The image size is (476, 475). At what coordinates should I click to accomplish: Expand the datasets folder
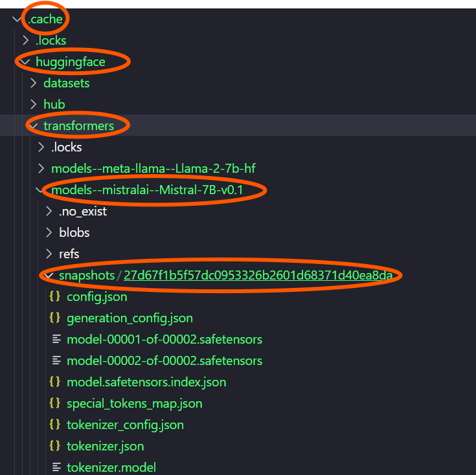[34, 83]
